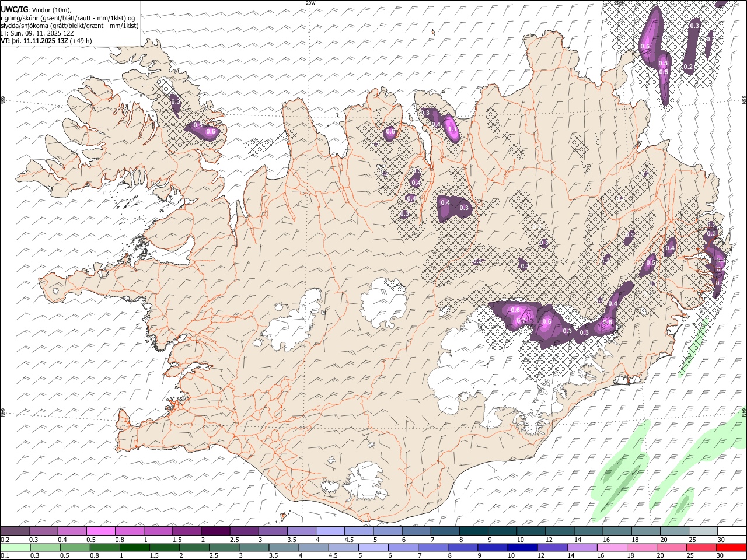Click the pink snow swatch between 0.5 and 0.8
The height and width of the screenshot is (560, 747).
tap(101, 531)
